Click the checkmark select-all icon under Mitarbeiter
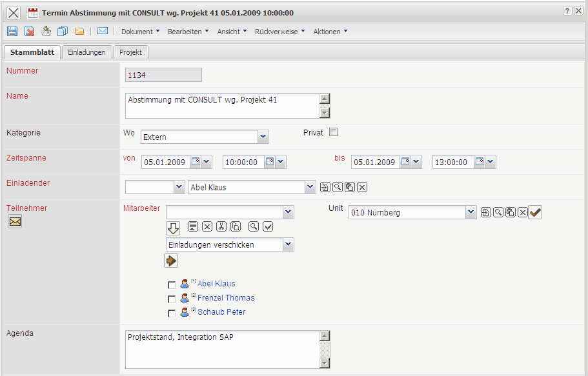 pos(268,226)
